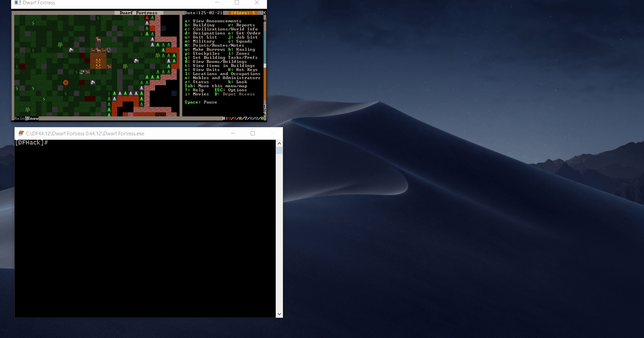644x338 pixels.
Task: Click the boulder left of the animal row
Action: click(71, 50)
